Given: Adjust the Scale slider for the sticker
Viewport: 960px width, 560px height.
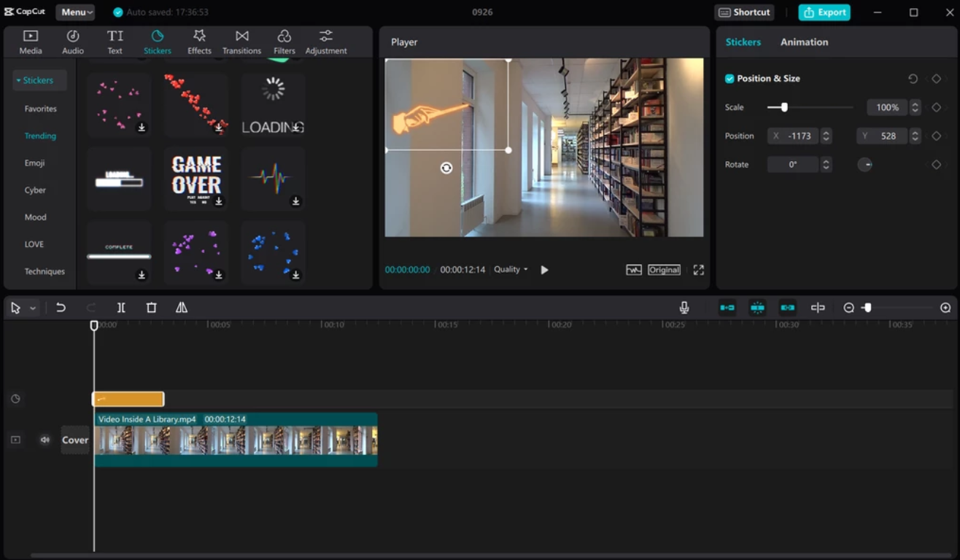Looking at the screenshot, I should (783, 107).
